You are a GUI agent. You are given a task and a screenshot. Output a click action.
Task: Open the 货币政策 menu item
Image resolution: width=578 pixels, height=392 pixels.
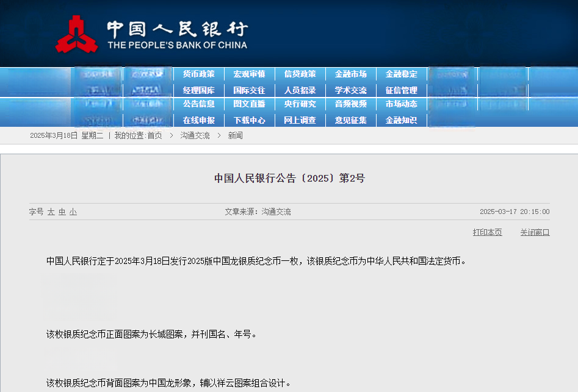pos(199,74)
